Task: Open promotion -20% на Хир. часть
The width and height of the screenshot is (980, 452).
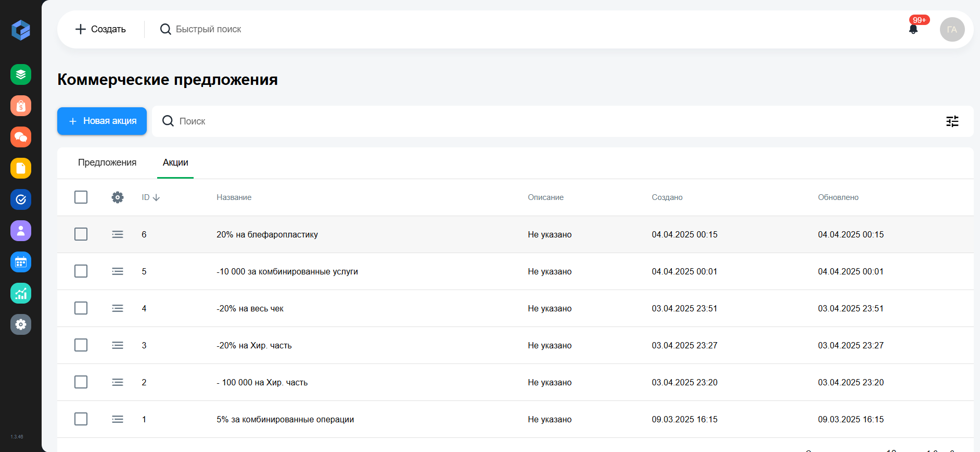Action: [x=254, y=345]
